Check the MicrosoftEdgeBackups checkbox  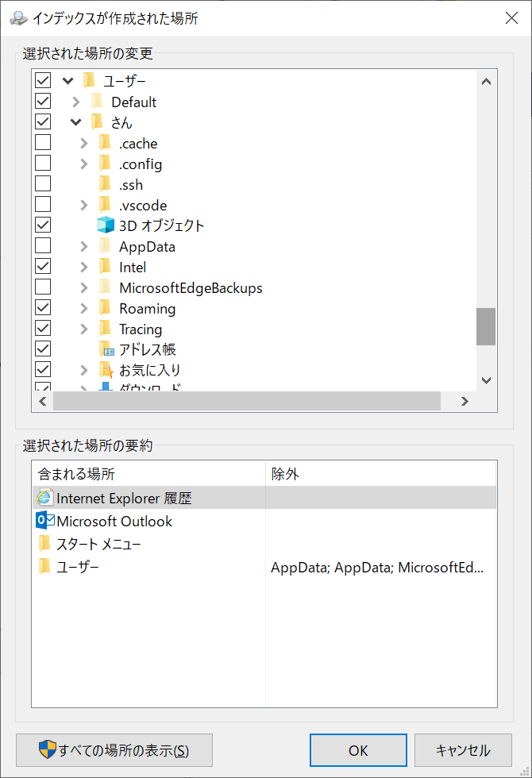(x=43, y=287)
